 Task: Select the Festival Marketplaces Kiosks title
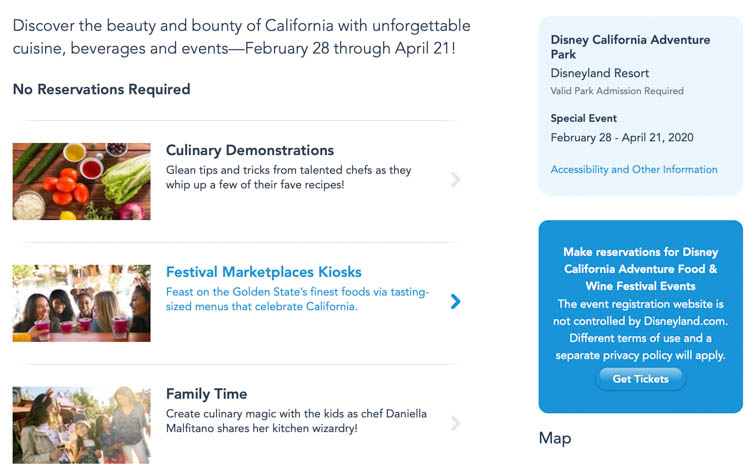(264, 272)
